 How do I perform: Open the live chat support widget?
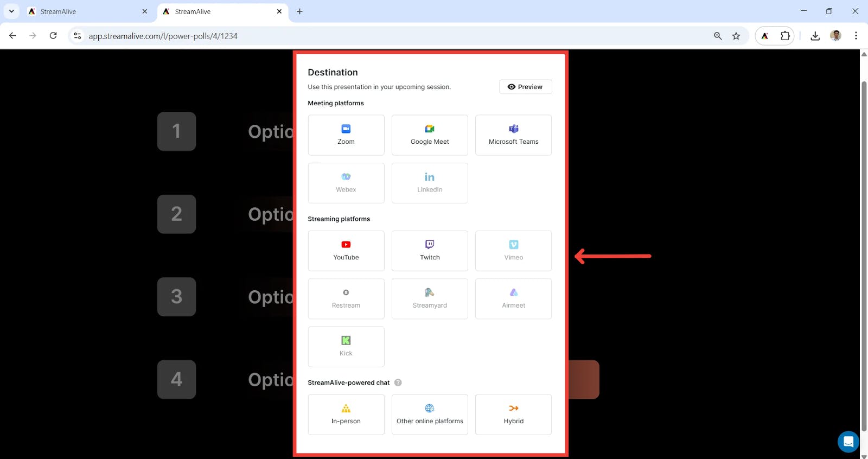click(848, 442)
